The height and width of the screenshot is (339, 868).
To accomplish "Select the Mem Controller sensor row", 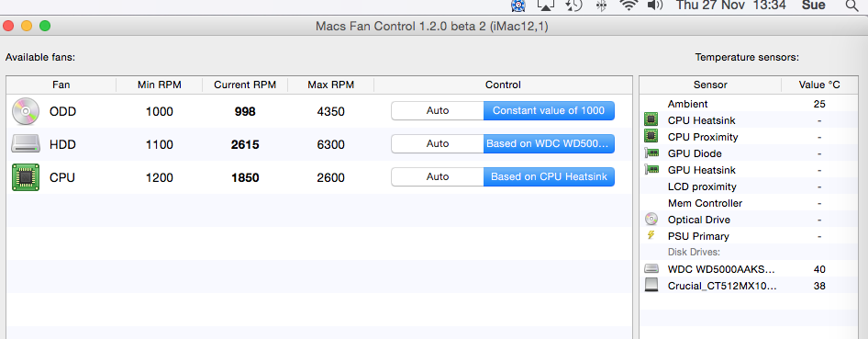I will [749, 203].
